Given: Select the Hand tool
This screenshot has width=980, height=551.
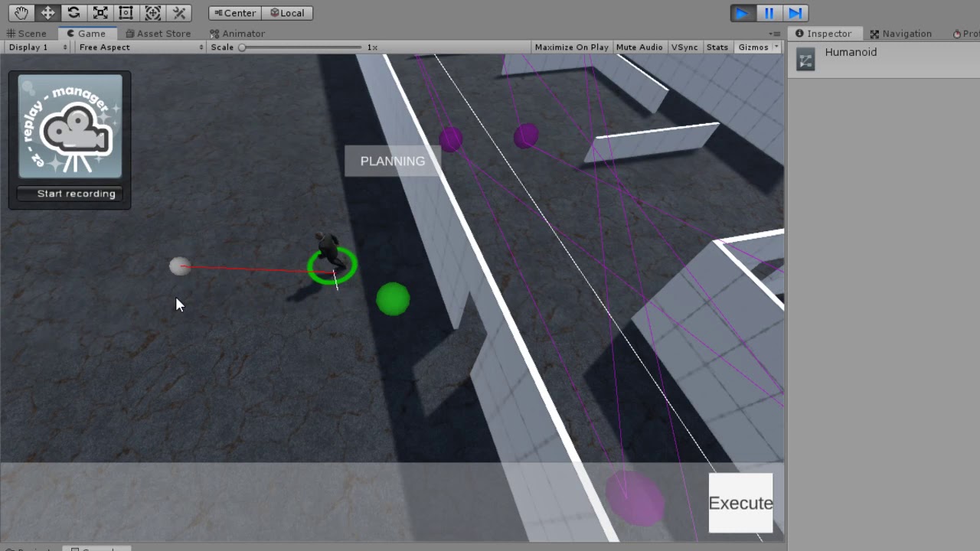Looking at the screenshot, I should click(21, 13).
